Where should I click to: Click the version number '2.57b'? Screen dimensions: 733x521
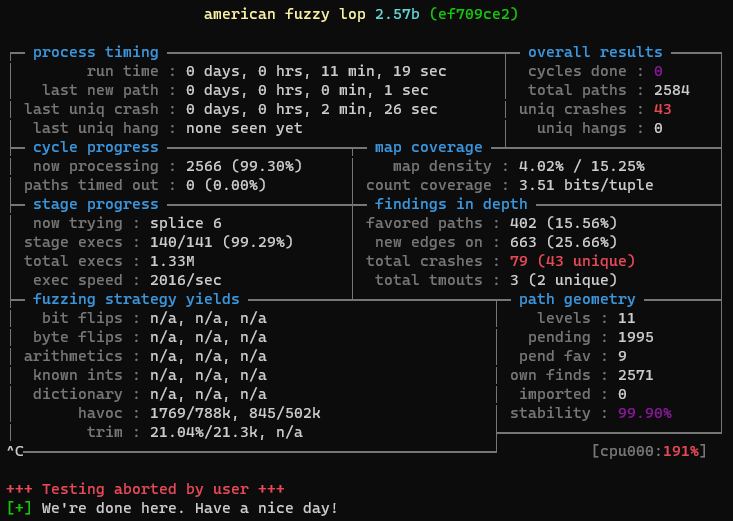click(397, 14)
